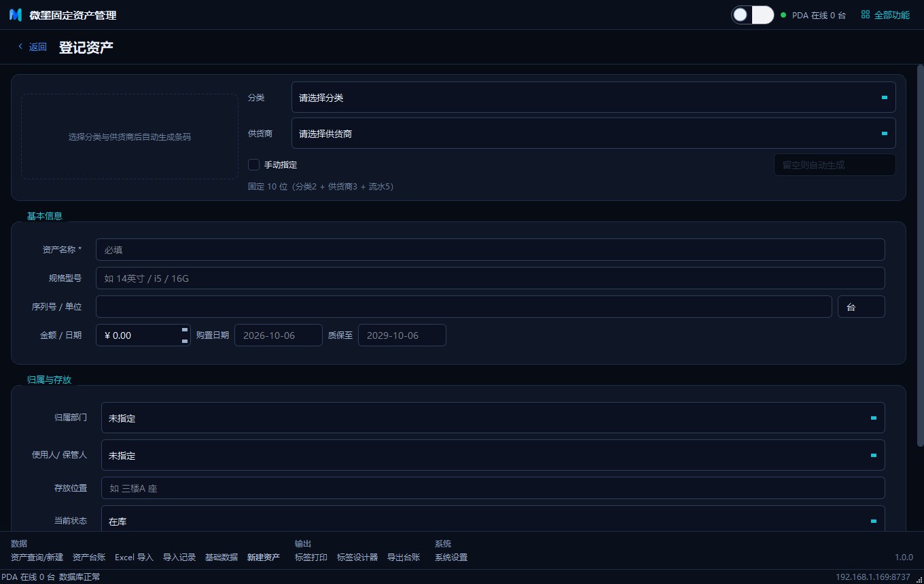Go to 资产台账 in the bottom navigation
This screenshot has height=584, width=924.
89,558
